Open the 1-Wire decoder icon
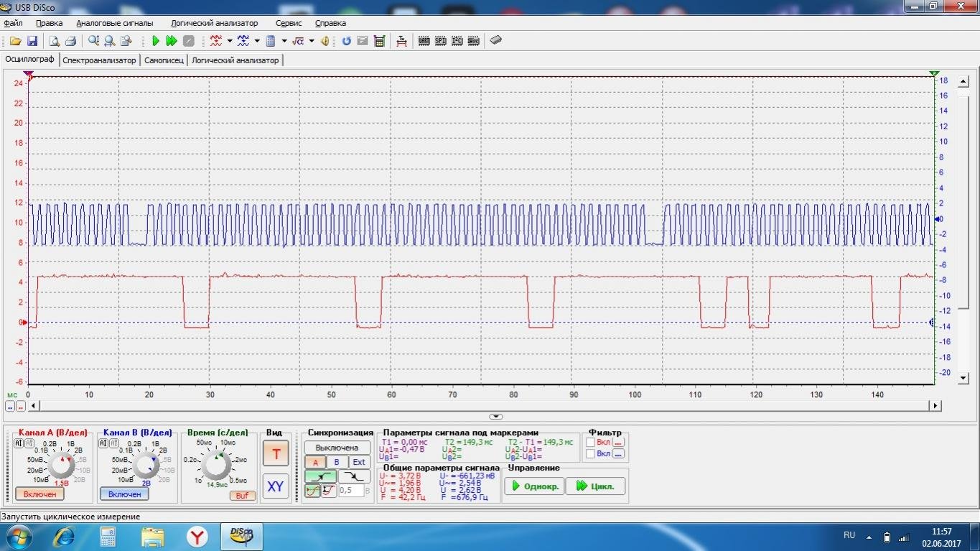 473,41
